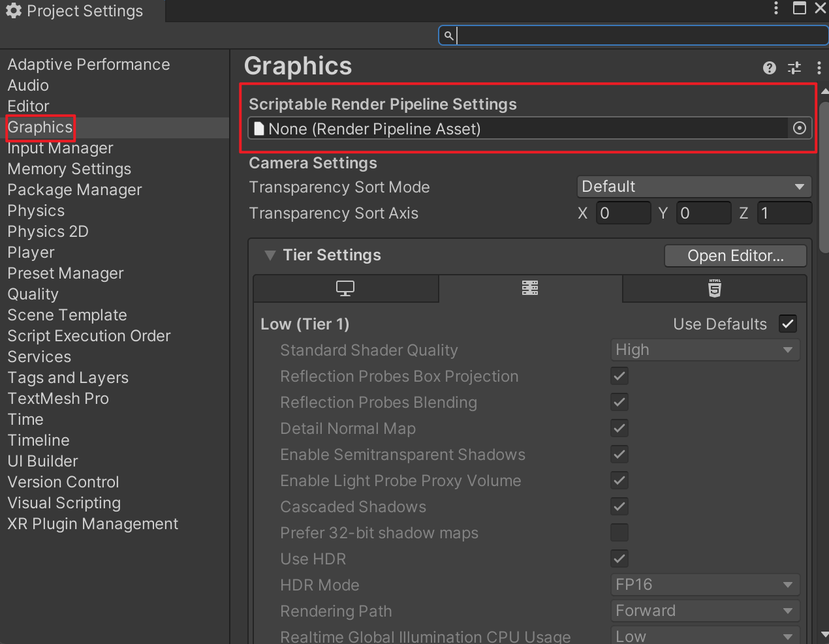Image resolution: width=829 pixels, height=644 pixels.
Task: Open Quality settings category
Action: (33, 294)
